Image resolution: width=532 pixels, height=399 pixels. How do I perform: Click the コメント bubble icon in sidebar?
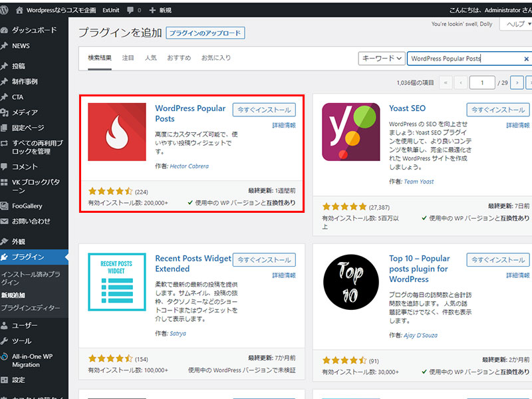click(x=4, y=167)
